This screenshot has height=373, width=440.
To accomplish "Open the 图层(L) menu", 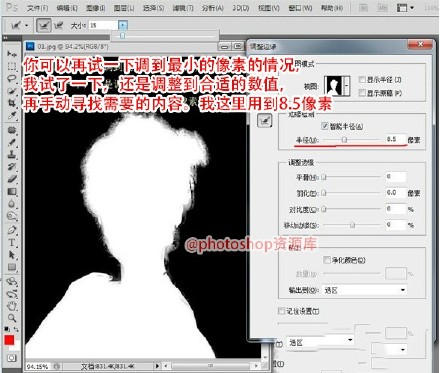I will coord(124,8).
